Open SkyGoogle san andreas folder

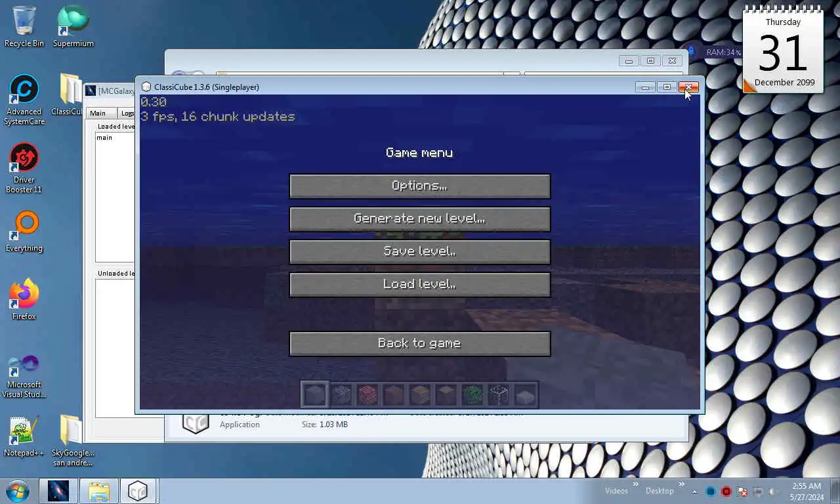tap(73, 441)
